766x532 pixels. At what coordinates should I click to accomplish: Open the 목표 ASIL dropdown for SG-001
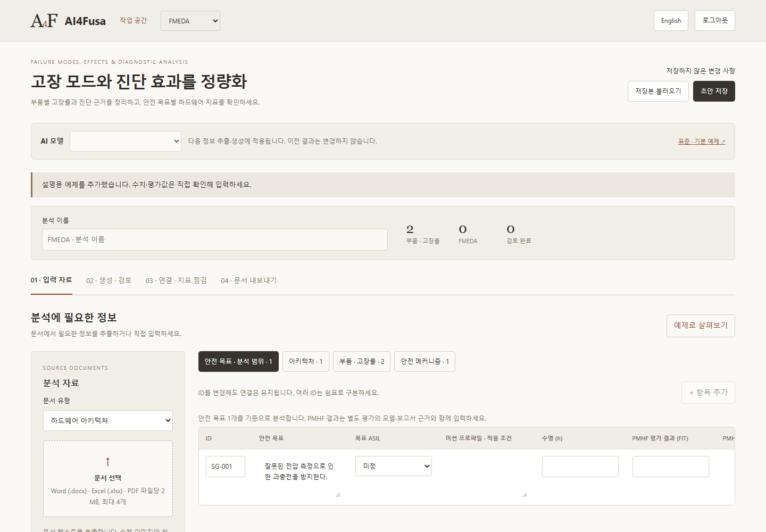394,466
